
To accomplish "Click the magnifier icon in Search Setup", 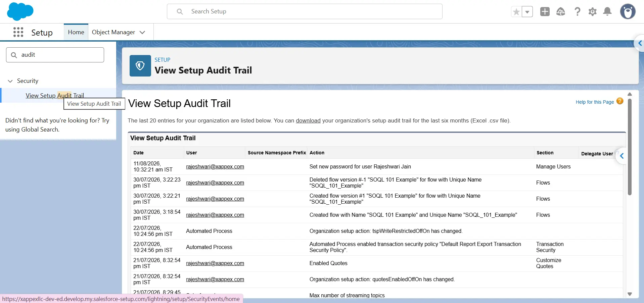I will click(180, 11).
